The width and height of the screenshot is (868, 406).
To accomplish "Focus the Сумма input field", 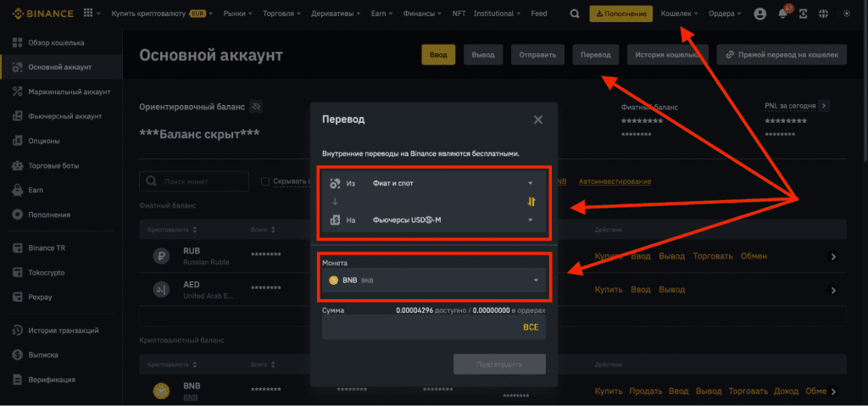I will click(433, 327).
